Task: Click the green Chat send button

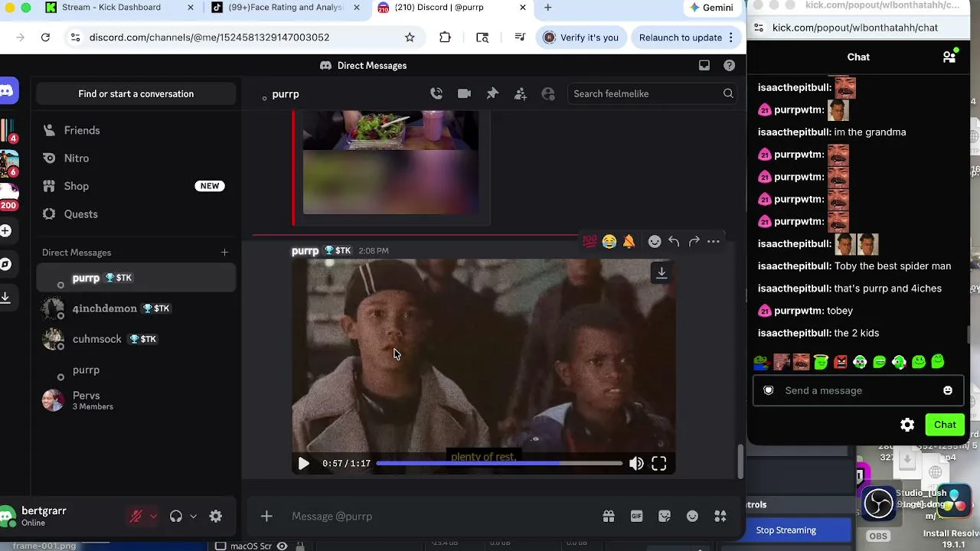Action: tap(945, 425)
